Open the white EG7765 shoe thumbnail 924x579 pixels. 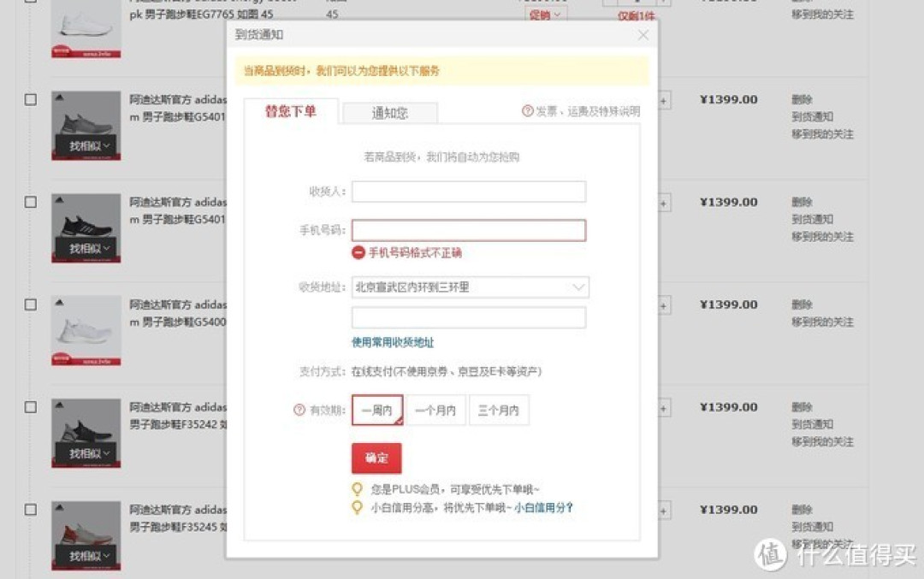tap(86, 28)
